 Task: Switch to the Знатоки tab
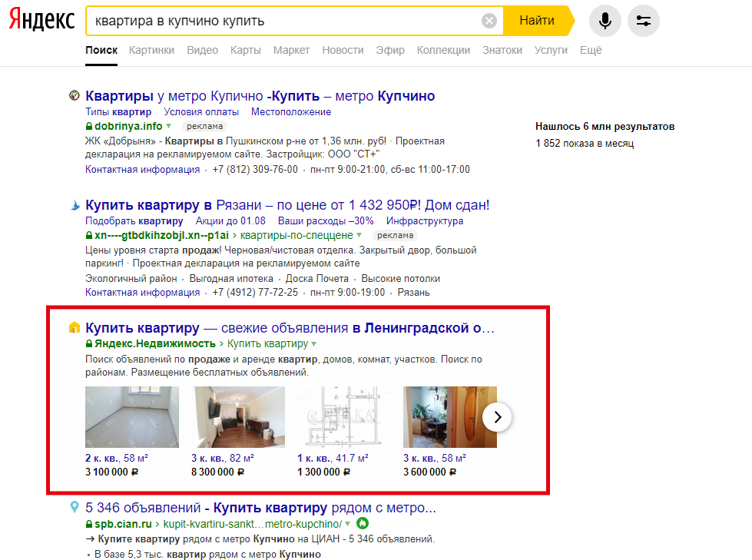502,50
